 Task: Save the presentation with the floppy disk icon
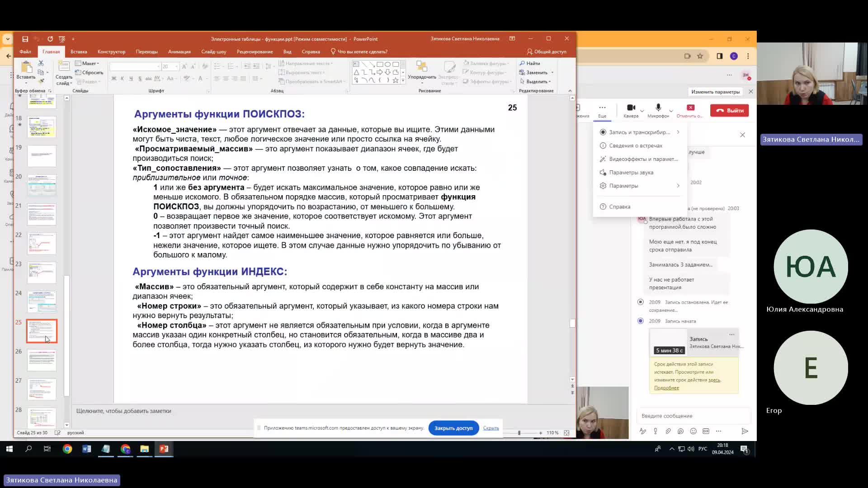click(x=25, y=39)
